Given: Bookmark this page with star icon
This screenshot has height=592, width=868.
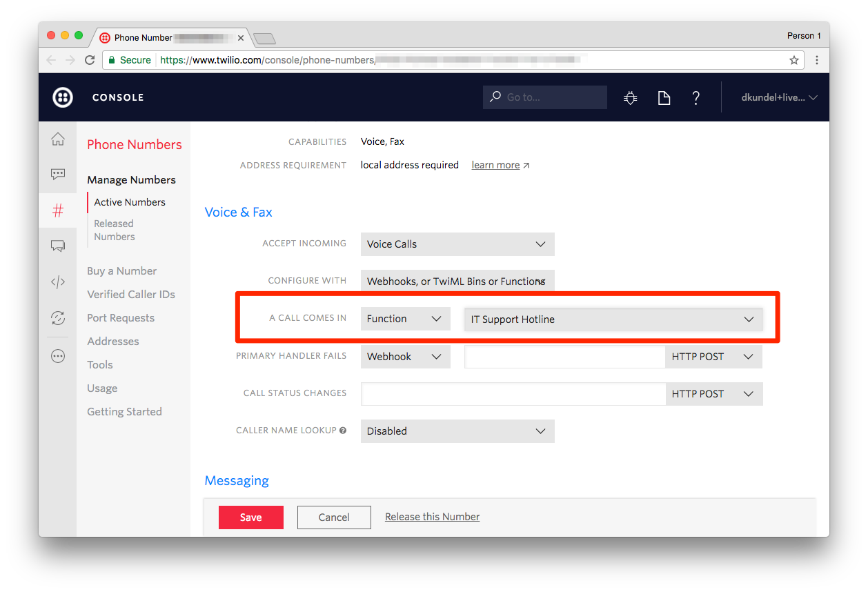Looking at the screenshot, I should [794, 60].
